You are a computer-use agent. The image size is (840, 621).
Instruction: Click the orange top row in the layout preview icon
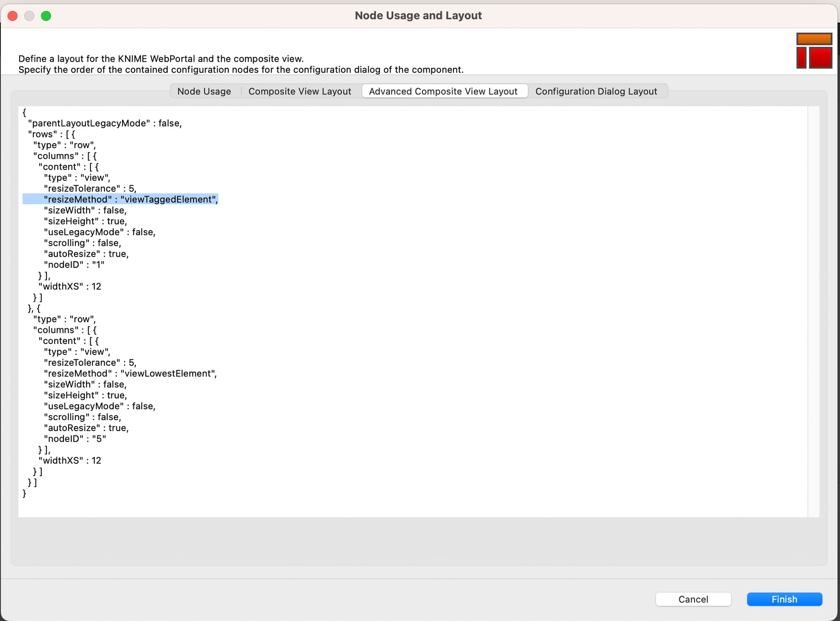(x=813, y=39)
